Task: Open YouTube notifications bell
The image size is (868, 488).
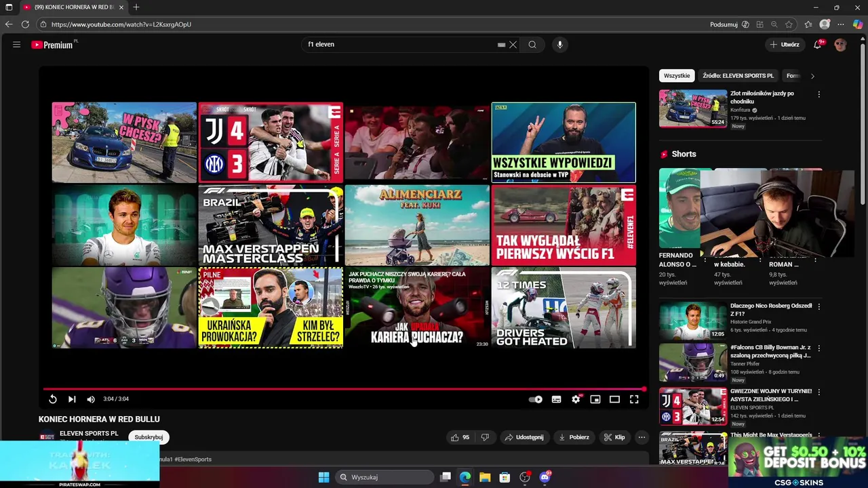Action: [818, 45]
